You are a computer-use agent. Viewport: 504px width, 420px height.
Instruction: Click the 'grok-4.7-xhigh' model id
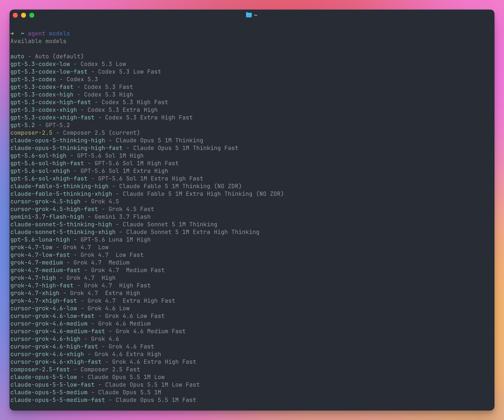[x=35, y=293]
